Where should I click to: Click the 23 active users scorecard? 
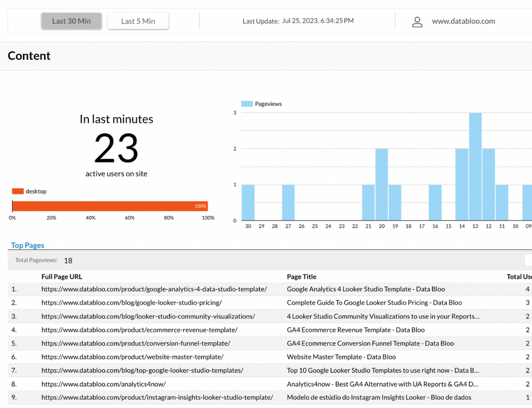(x=116, y=148)
